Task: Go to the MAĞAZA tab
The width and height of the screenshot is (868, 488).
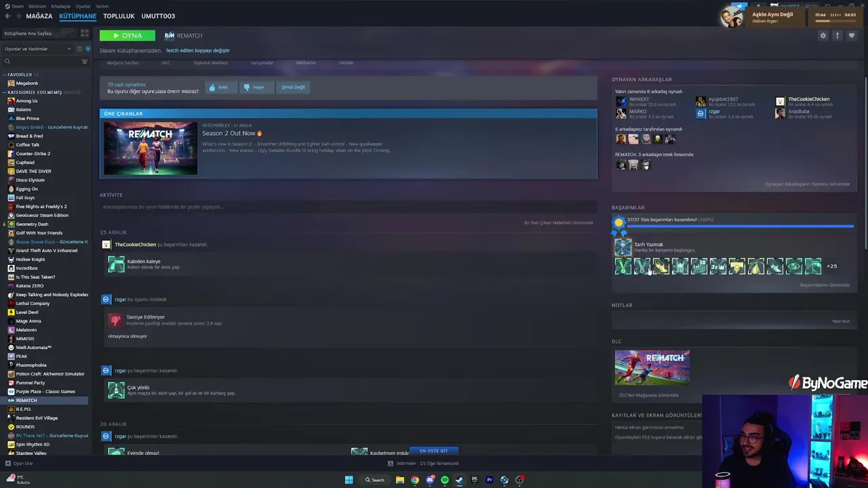Action: point(39,16)
